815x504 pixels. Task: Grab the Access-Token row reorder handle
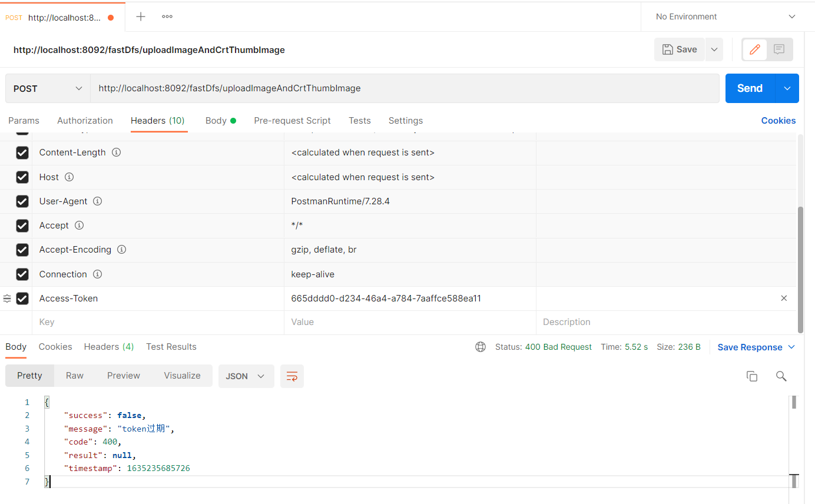(7, 299)
